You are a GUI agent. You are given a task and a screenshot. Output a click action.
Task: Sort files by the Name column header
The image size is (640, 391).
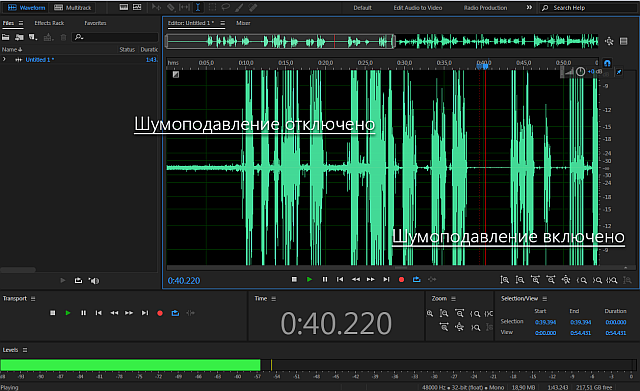[12, 49]
